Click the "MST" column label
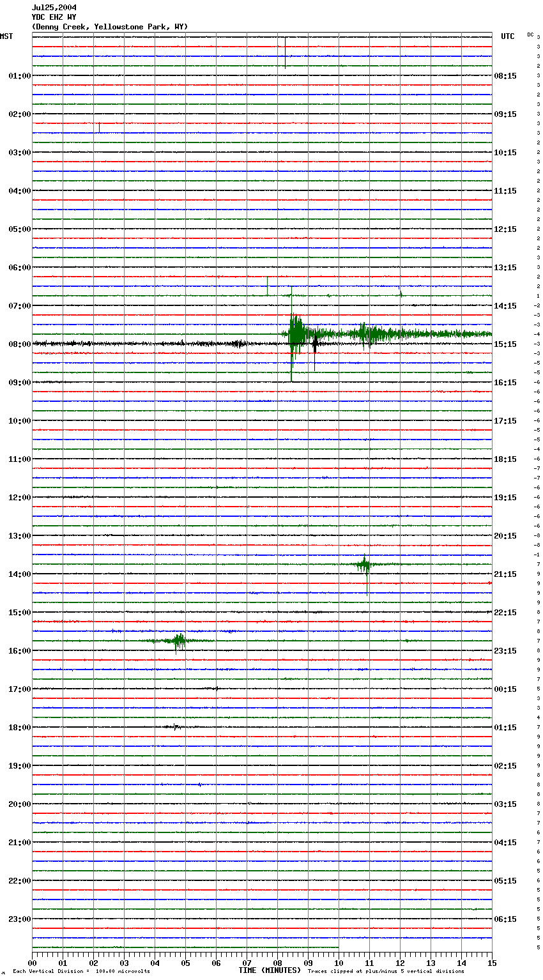The width and height of the screenshot is (543, 980). (6, 36)
